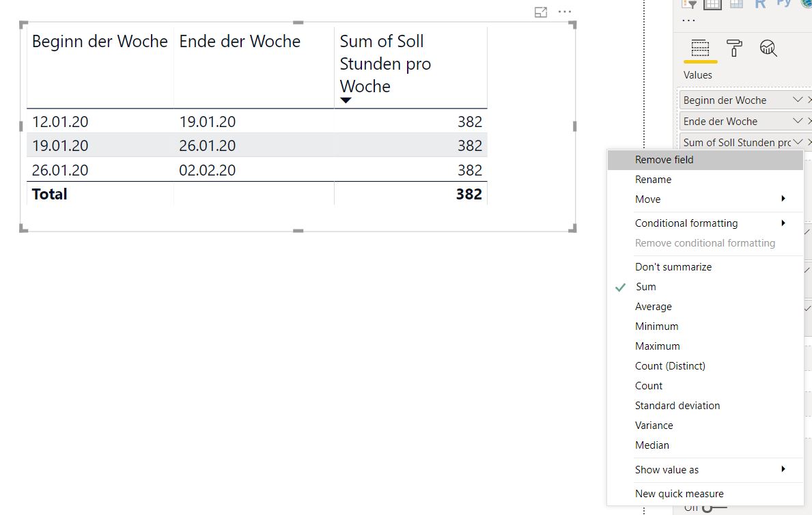Select the 12.01.20 cell
Screen dimensions: 812x515
(x=60, y=122)
